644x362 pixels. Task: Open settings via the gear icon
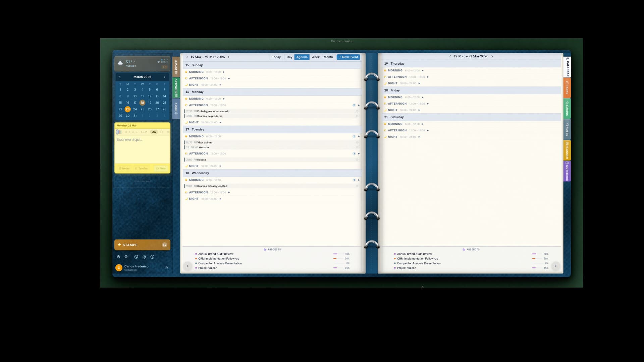click(x=144, y=257)
